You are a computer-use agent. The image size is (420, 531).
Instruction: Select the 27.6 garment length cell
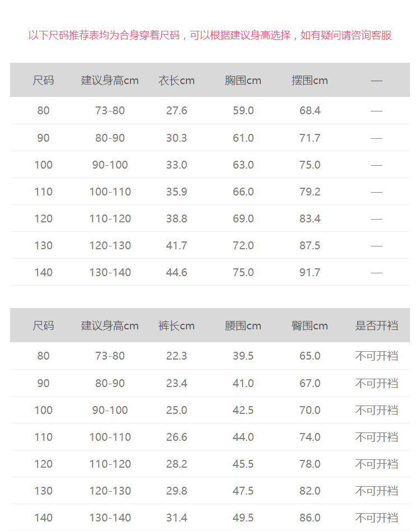point(176,111)
